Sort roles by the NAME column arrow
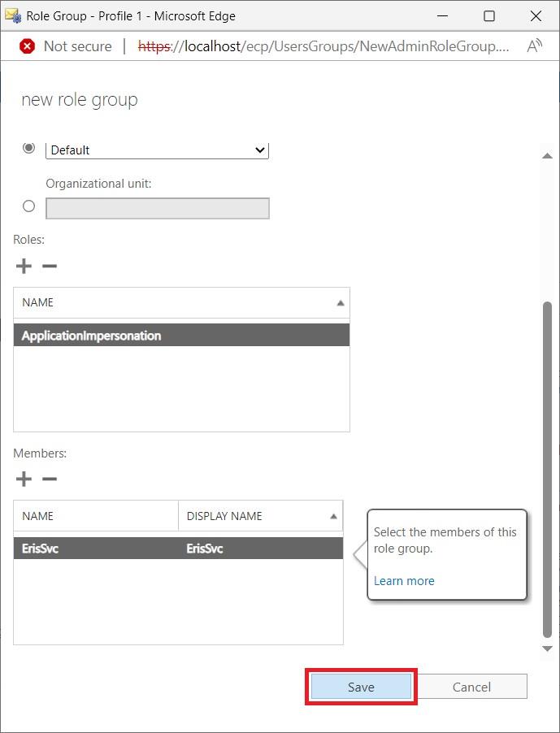 click(x=340, y=302)
